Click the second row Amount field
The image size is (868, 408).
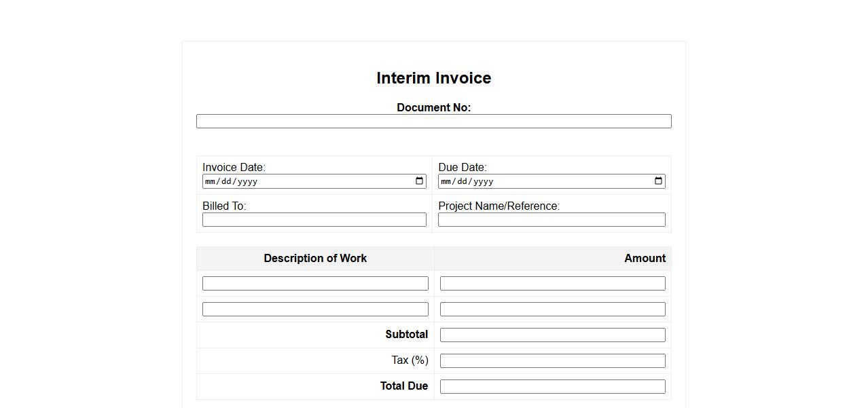(552, 310)
